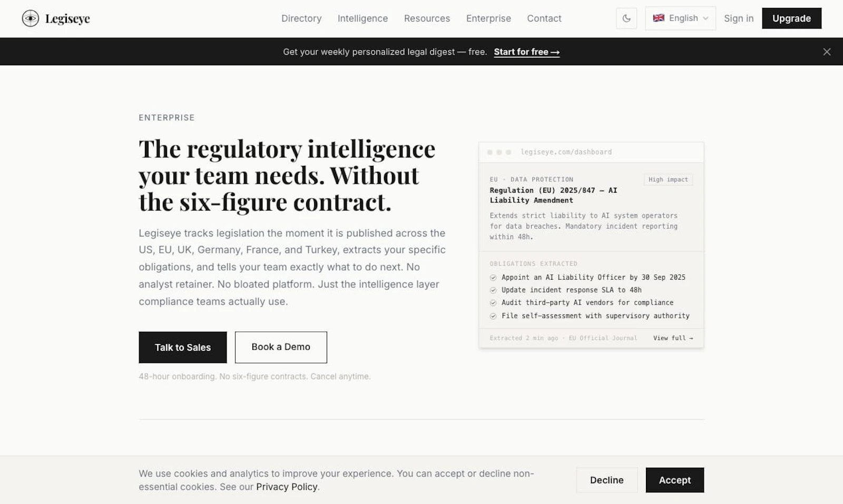
Task: Accept cookies
Action: tap(674, 480)
